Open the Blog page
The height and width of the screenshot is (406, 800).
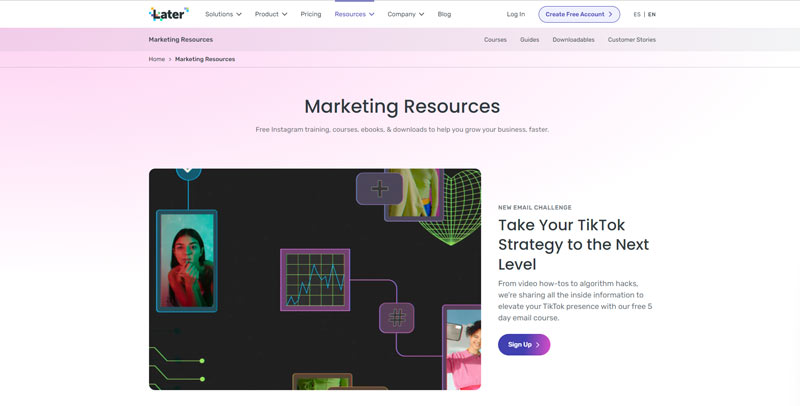(444, 14)
